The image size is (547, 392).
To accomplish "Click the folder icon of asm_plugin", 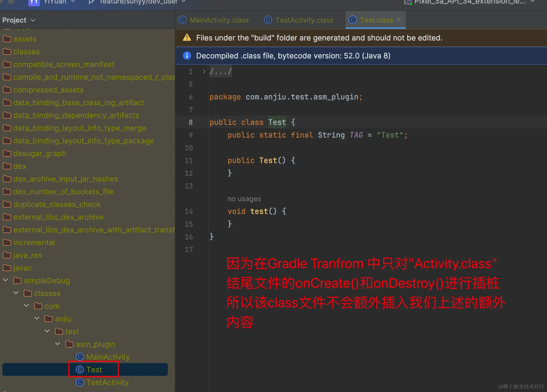I will pos(69,344).
